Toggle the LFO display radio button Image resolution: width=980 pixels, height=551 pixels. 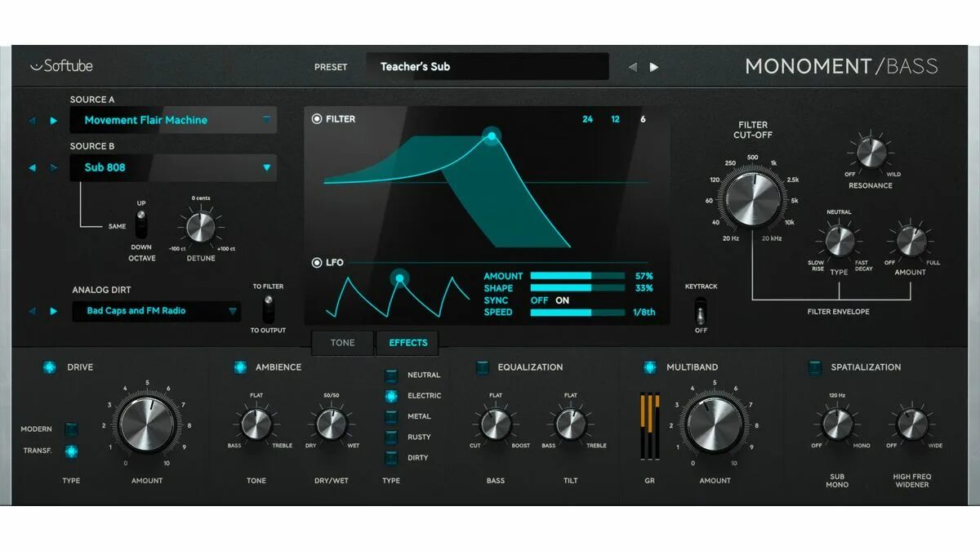[317, 263]
